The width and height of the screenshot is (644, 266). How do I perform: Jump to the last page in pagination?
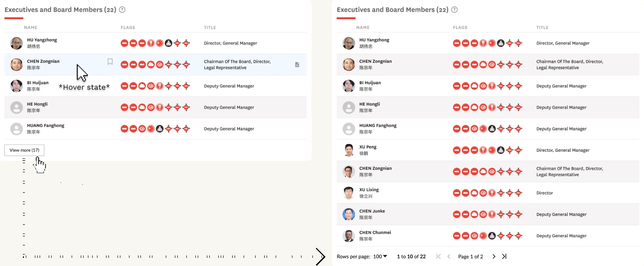504,256
